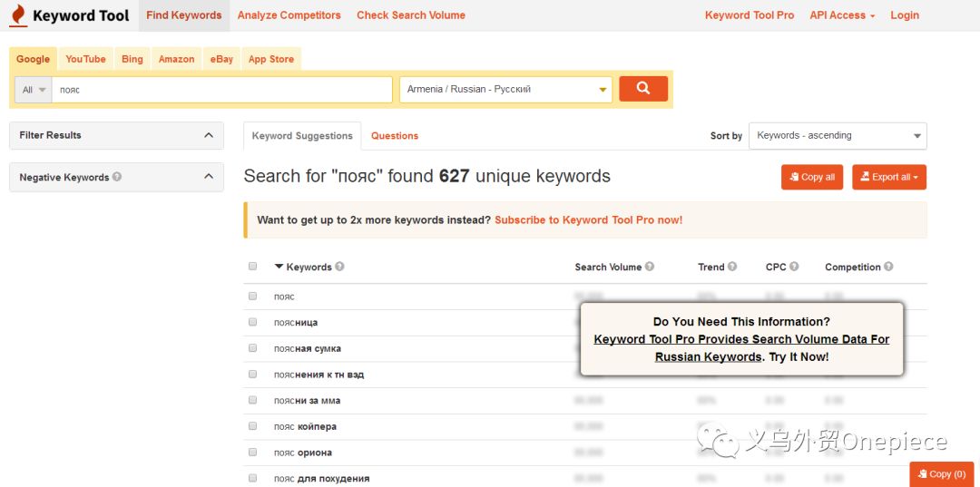Click help icon beside Keywords column header
This screenshot has height=487, width=980.
(x=339, y=267)
